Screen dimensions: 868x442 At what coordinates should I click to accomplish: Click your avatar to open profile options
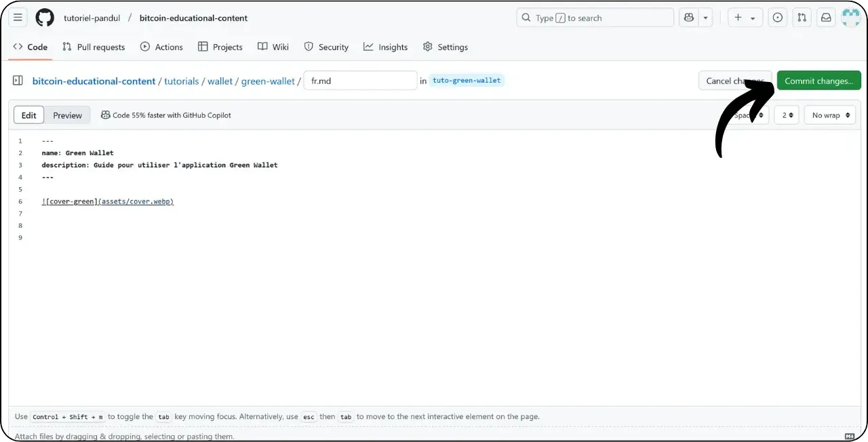coord(850,17)
